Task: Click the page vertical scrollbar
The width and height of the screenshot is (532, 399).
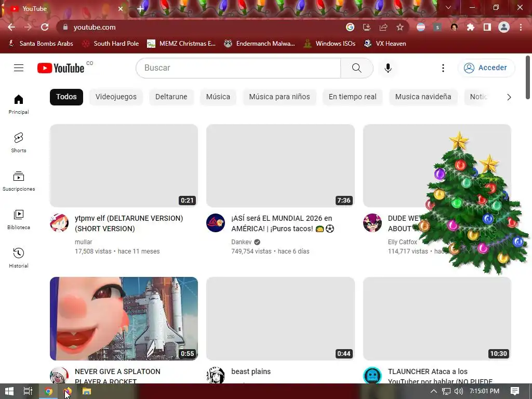Action: click(x=528, y=77)
